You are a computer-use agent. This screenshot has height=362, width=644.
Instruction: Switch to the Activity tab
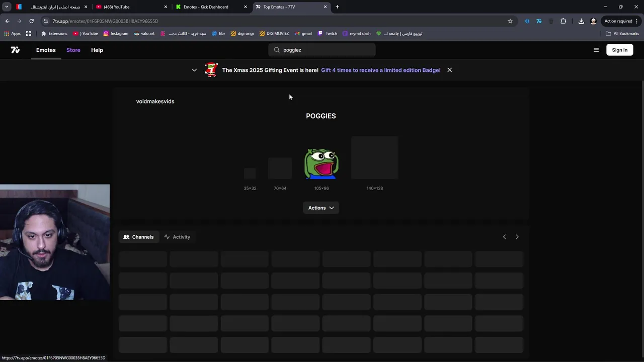(x=177, y=237)
